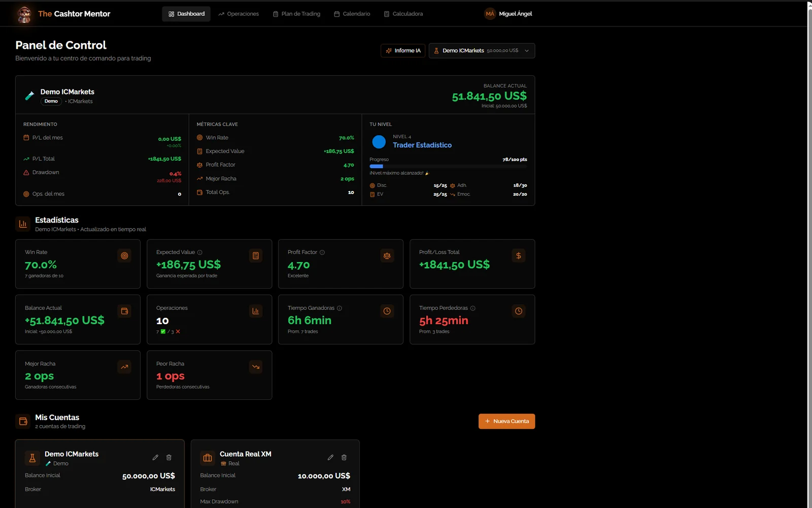The width and height of the screenshot is (812, 508).
Task: Select the Cuenta Real XM briefcase icon
Action: [208, 458]
